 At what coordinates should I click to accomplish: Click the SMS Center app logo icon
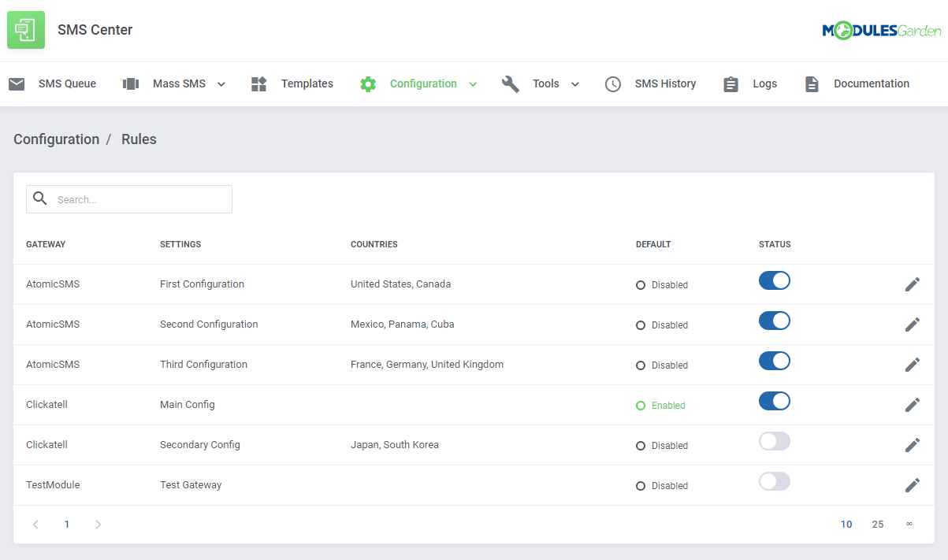pos(25,29)
